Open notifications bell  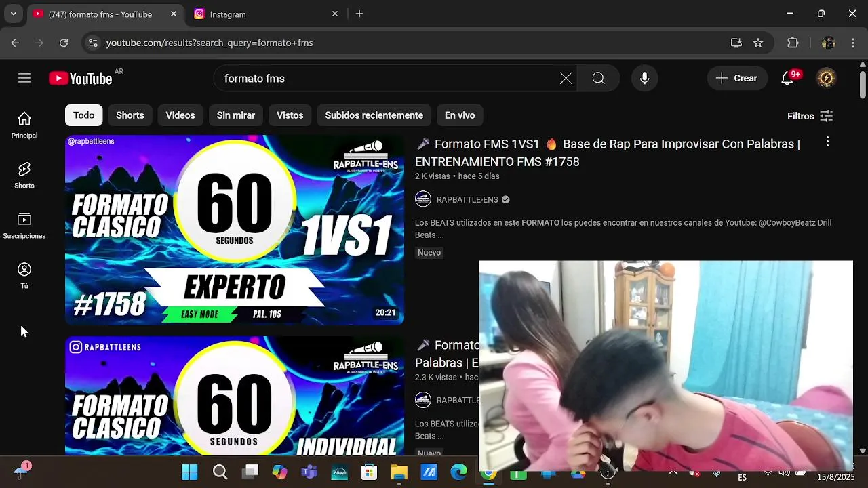pos(787,79)
